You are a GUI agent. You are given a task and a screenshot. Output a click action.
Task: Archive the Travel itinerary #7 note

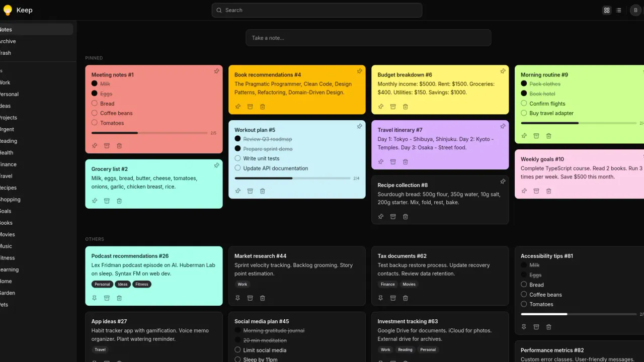click(393, 162)
